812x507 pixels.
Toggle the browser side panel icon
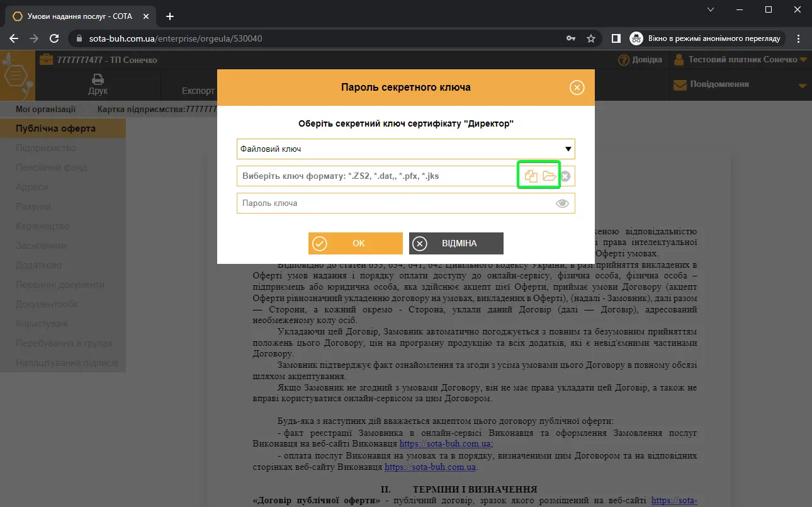[x=616, y=38]
